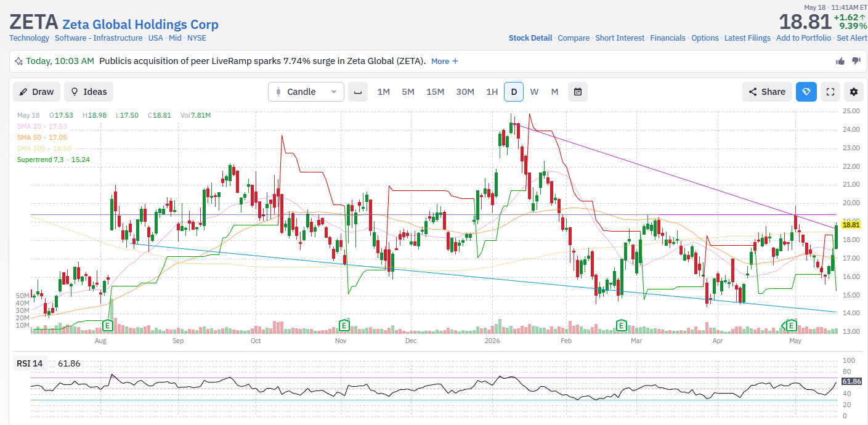Open the calendar date range picker
The width and height of the screenshot is (868, 425).
coord(578,92)
